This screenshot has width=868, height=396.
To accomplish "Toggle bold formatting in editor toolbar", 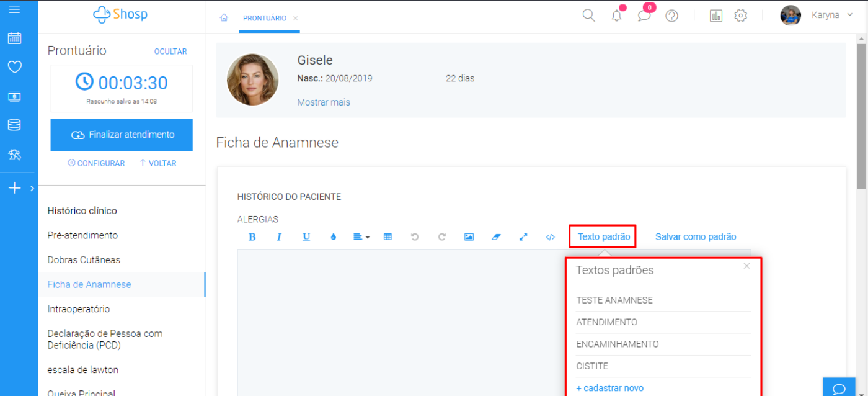I will click(x=252, y=237).
